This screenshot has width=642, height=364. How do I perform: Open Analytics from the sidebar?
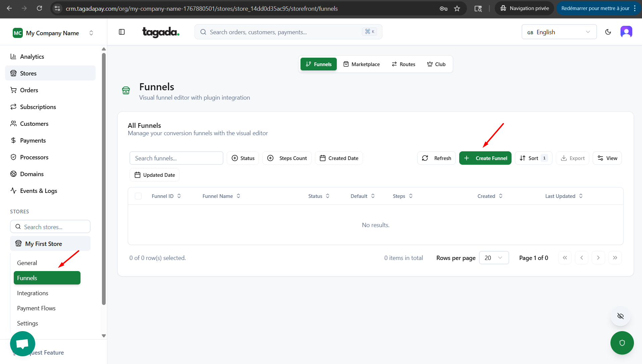32,57
